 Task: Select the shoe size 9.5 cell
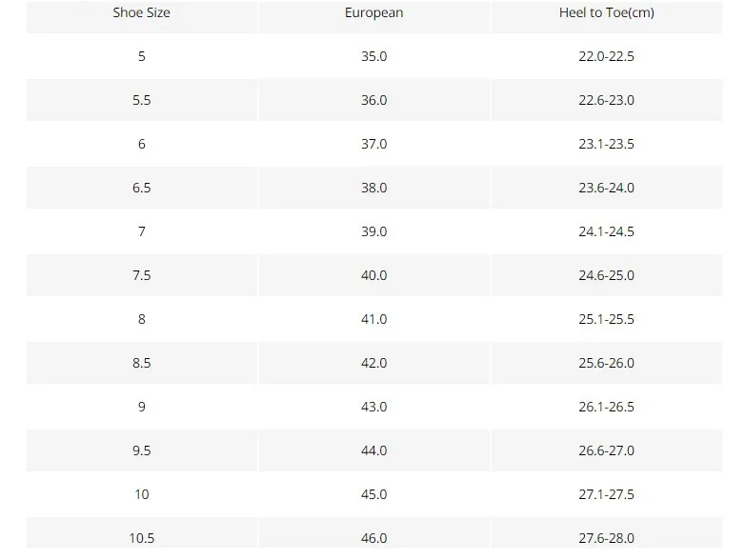click(x=142, y=450)
